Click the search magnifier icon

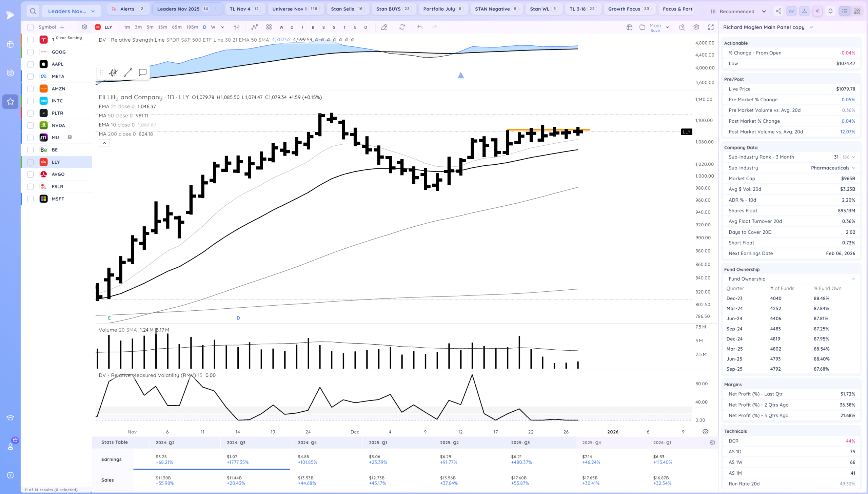point(33,11)
